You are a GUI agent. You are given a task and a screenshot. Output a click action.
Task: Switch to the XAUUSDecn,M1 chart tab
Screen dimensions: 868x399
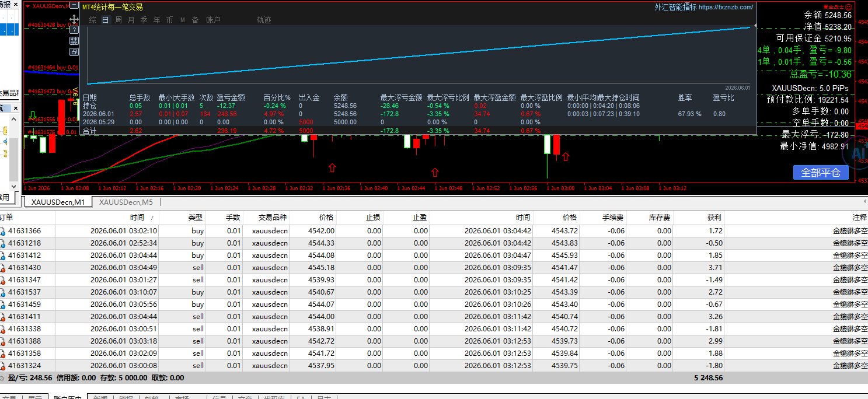[58, 202]
